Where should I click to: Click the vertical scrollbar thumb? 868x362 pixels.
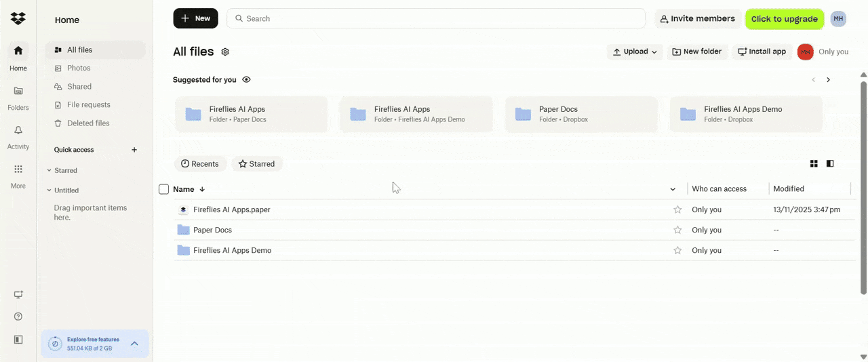863,188
